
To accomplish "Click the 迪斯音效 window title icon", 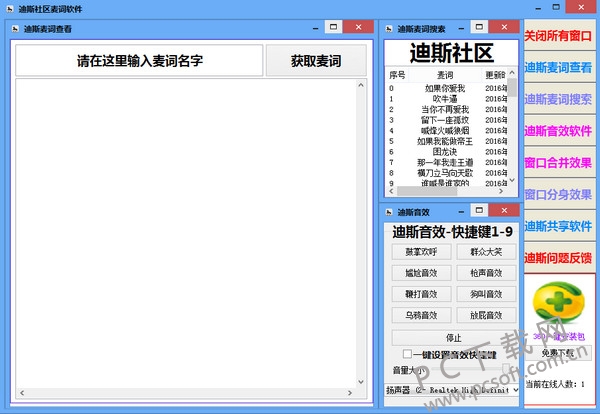I will (389, 212).
